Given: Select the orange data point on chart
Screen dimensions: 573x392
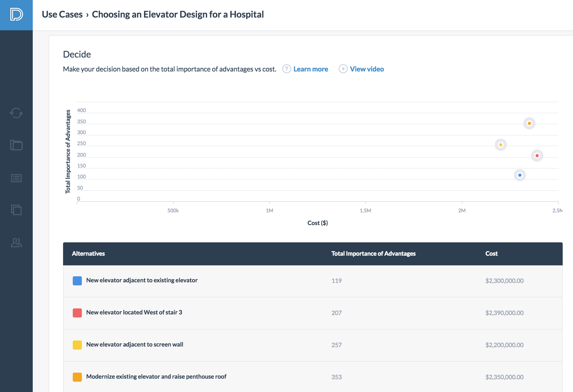Looking at the screenshot, I should coord(529,123).
